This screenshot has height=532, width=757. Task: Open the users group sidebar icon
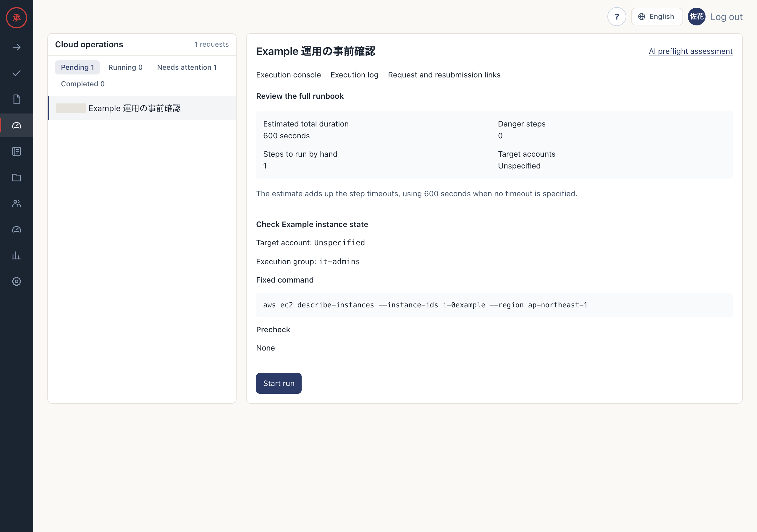17,203
